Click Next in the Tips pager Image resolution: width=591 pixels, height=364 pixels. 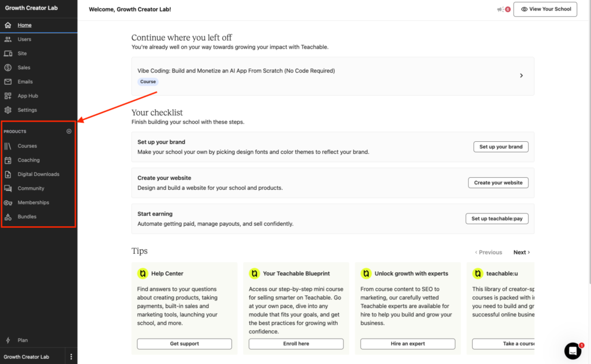point(520,252)
